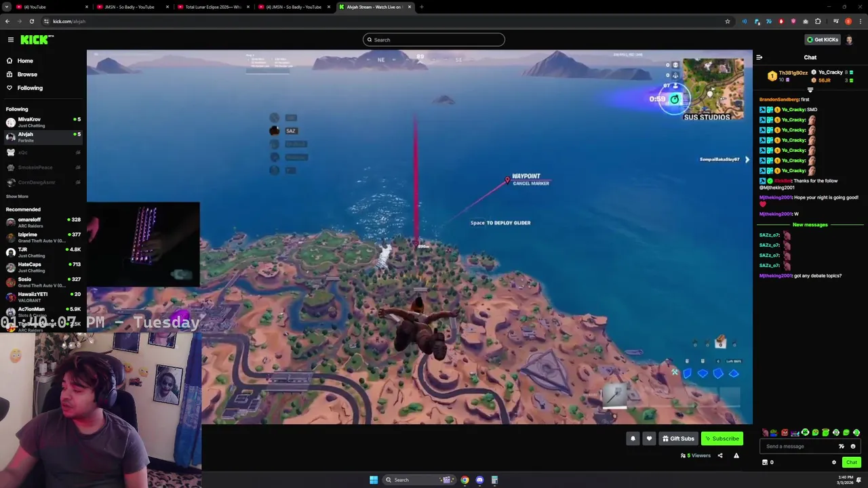
Task: Open recommended channel Iziprime
Action: pos(42,237)
